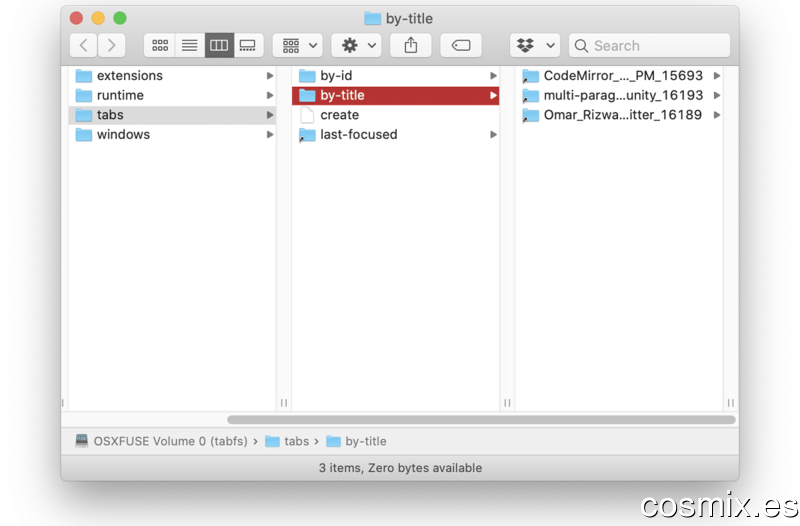Open multi-parag...unity_16193 folder
This screenshot has height=526, width=800.
619,95
